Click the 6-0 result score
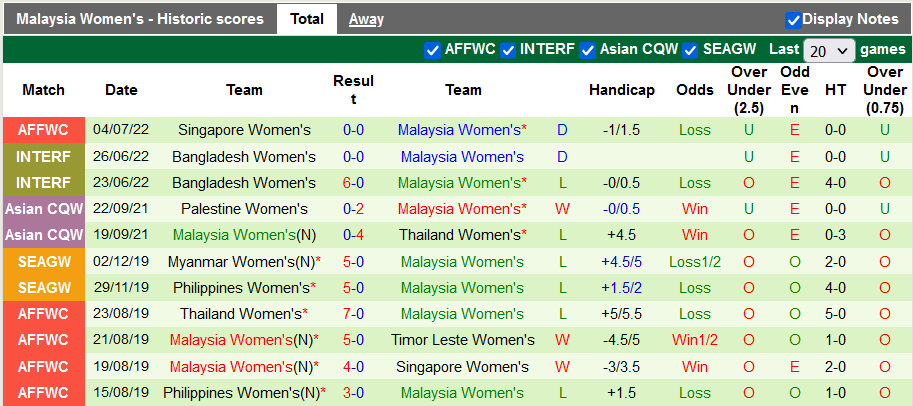913x406 pixels. (353, 183)
